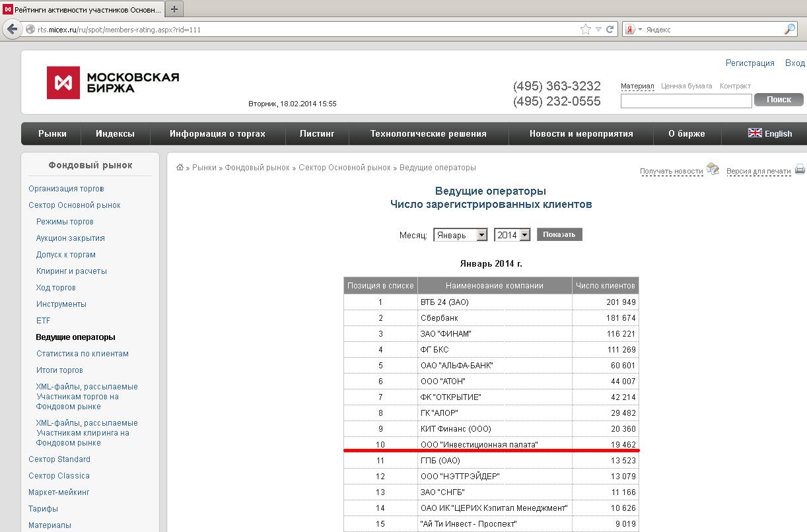Click Сектор Основной рынок breadcrumb link

click(345, 168)
